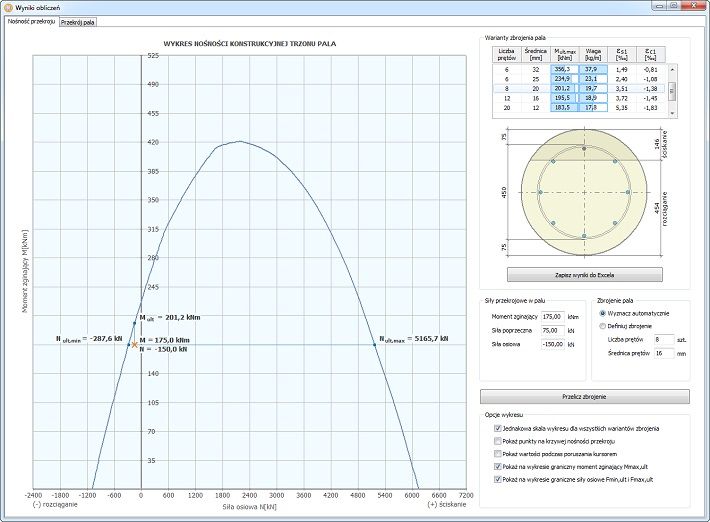The height and width of the screenshot is (522, 710).
Task: Click the orange load point marker on chart
Action: pyautogui.click(x=134, y=345)
